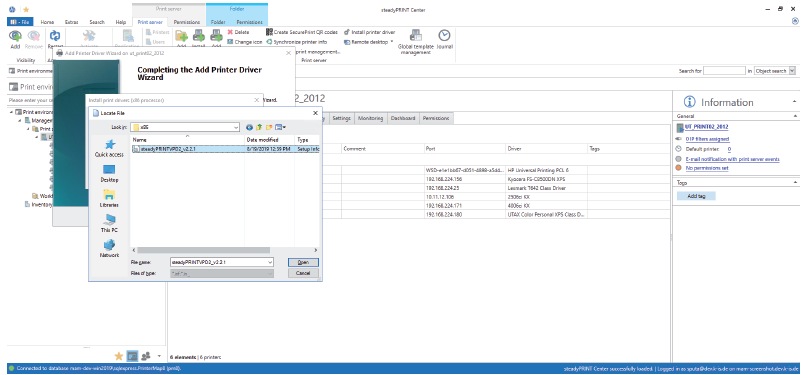Click Install printer driver in ribbon

[369, 32]
